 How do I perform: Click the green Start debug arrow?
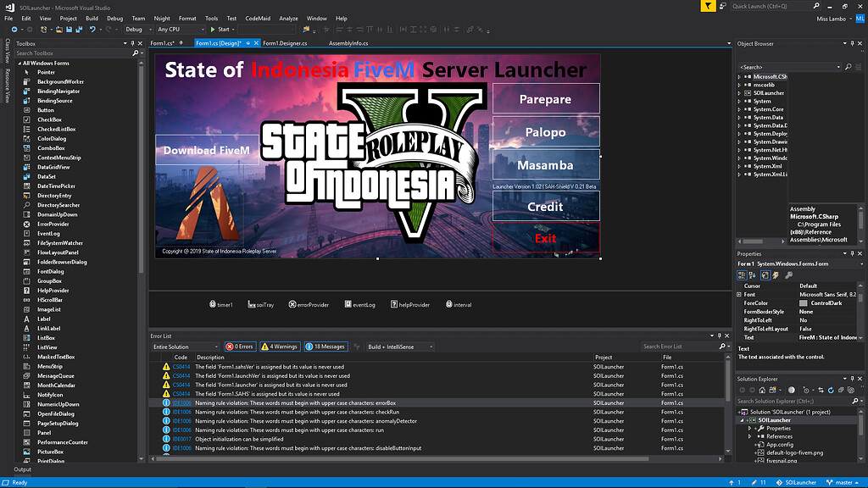213,30
